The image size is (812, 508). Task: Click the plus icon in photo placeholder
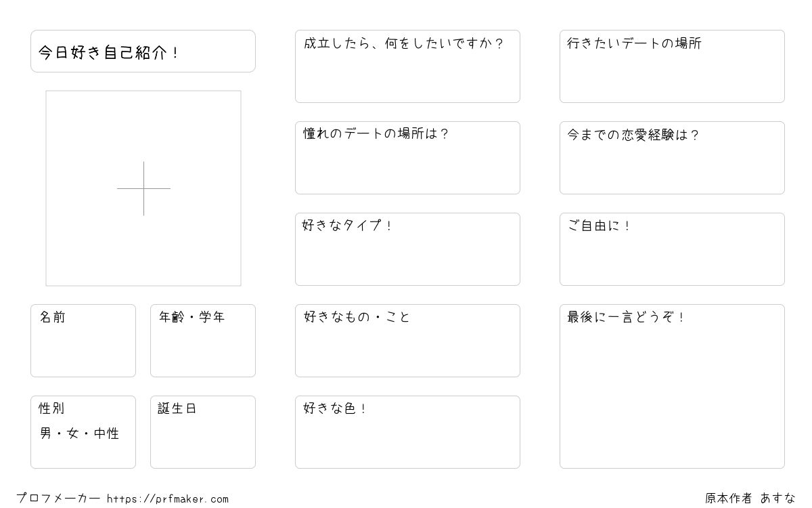[x=143, y=188]
